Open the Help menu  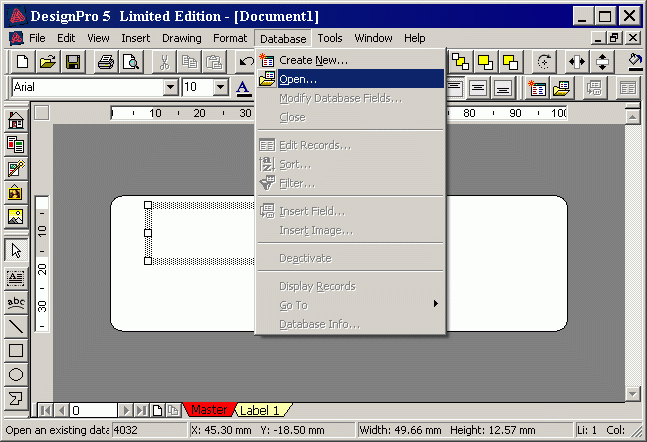tap(414, 38)
